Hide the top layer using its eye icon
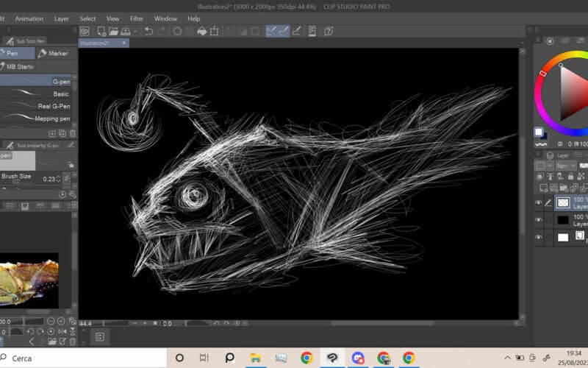Image resolution: width=588 pixels, height=368 pixels. [538, 202]
